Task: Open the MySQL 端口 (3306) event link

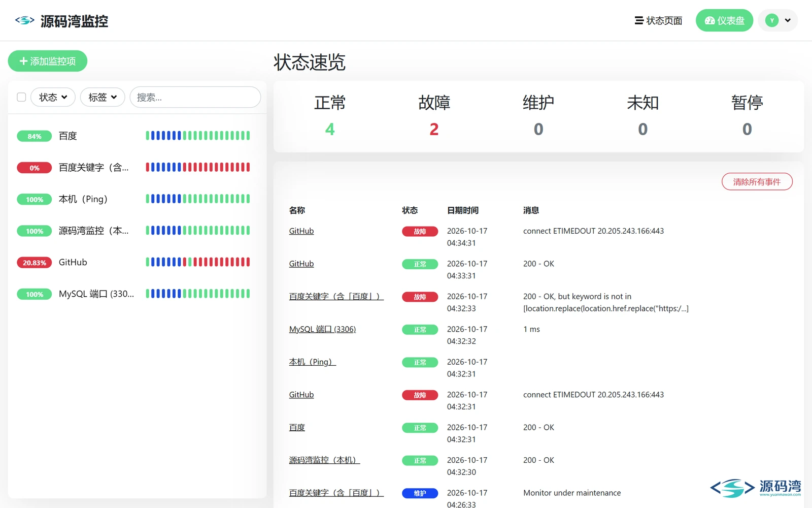Action: [x=322, y=329]
